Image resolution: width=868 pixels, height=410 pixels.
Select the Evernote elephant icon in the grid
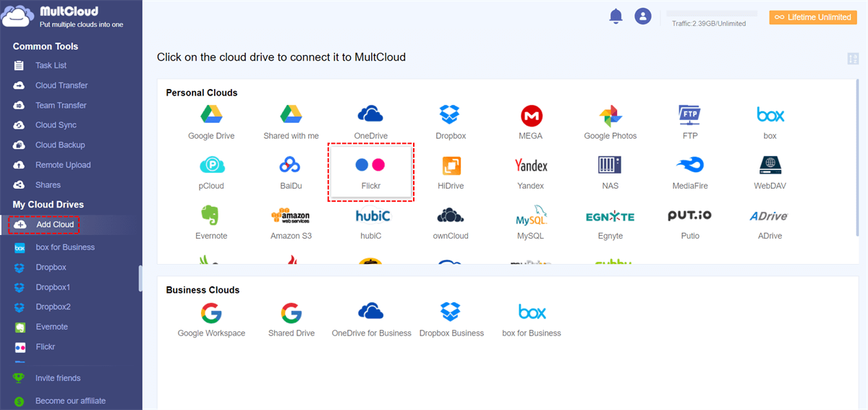[211, 215]
